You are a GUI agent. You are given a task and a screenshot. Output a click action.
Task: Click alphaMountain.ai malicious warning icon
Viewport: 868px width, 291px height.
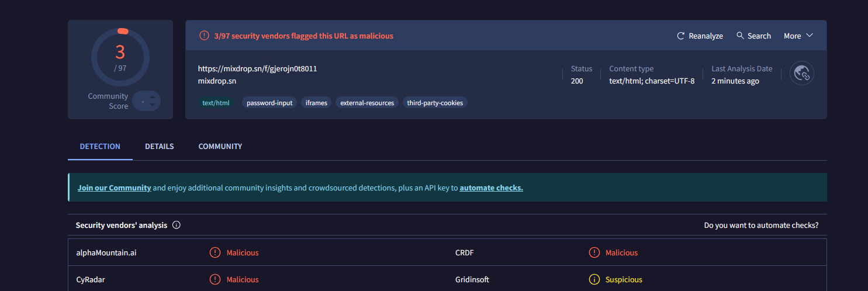[215, 252]
